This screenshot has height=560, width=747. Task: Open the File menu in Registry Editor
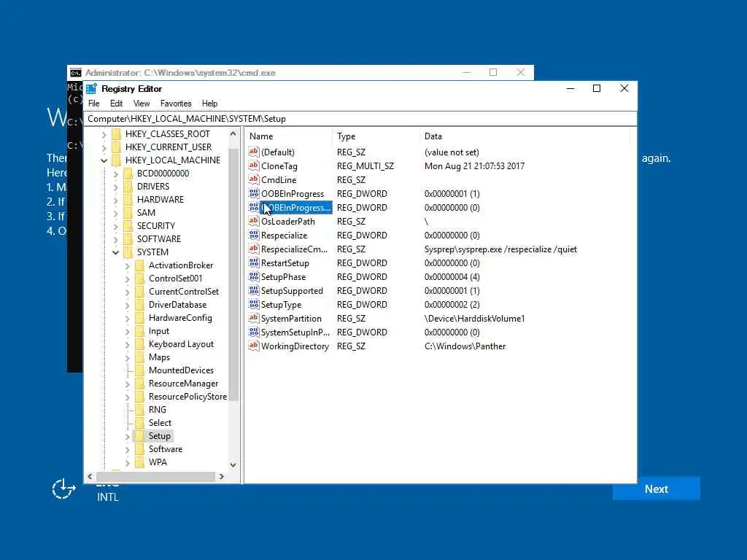(94, 104)
